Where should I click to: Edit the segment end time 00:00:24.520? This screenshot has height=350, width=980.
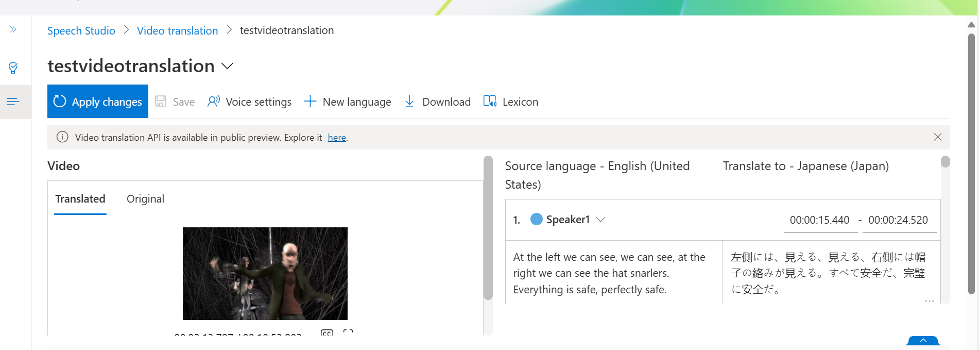point(899,220)
